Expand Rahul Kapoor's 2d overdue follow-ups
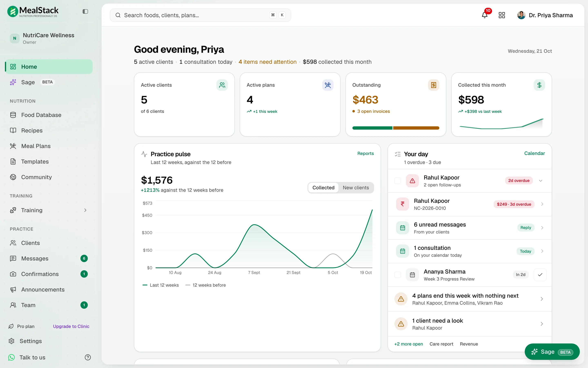This screenshot has width=588, height=368. coord(541,181)
